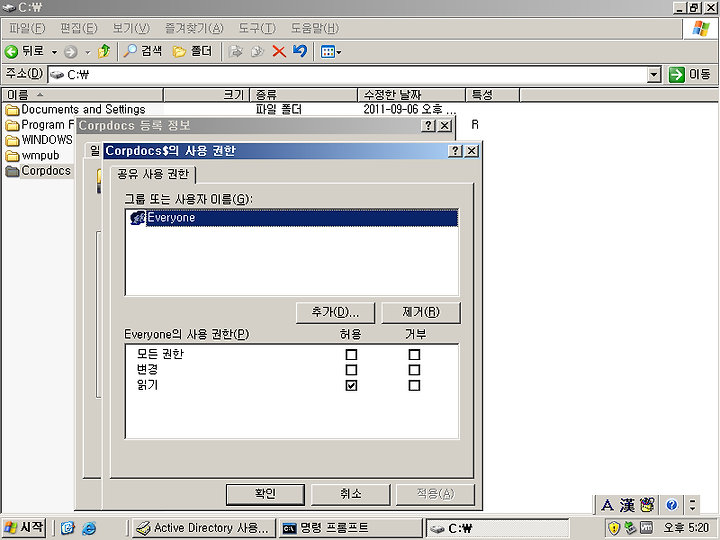Viewport: 720px width, 540px height.
Task: Open the 도구(T) menu
Action: [257, 28]
